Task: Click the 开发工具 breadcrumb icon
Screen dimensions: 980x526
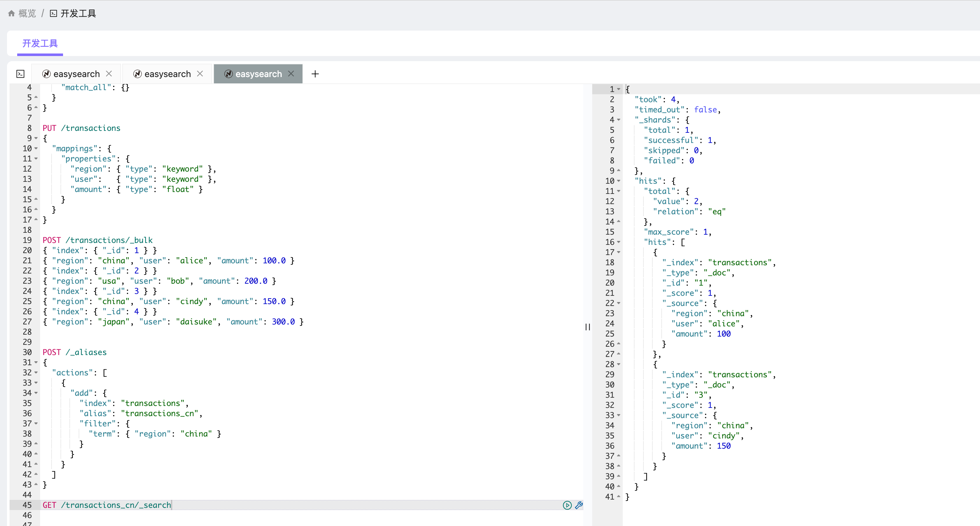Action: tap(53, 14)
